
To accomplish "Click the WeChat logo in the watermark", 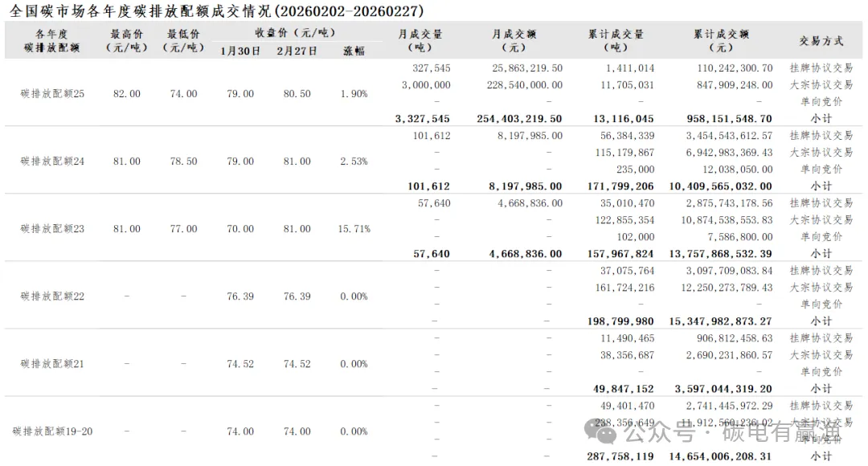I will [603, 435].
